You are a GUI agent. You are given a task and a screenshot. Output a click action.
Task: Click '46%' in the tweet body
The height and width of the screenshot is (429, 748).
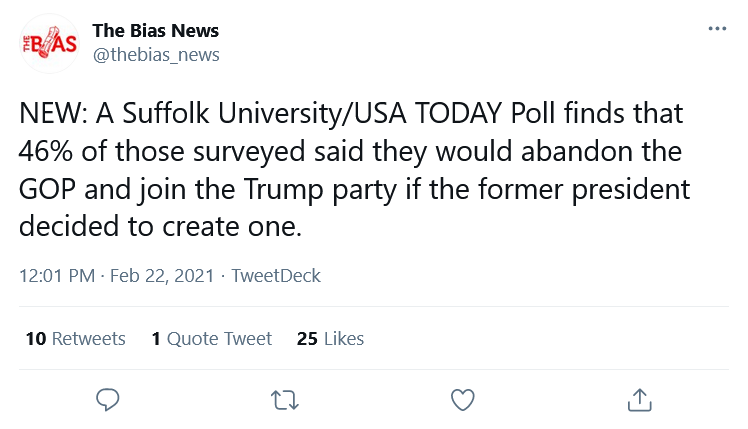tap(46, 151)
